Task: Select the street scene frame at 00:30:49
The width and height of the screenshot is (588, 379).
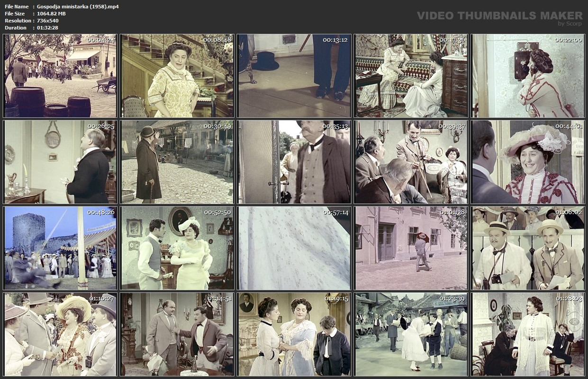Action: pyautogui.click(x=177, y=162)
